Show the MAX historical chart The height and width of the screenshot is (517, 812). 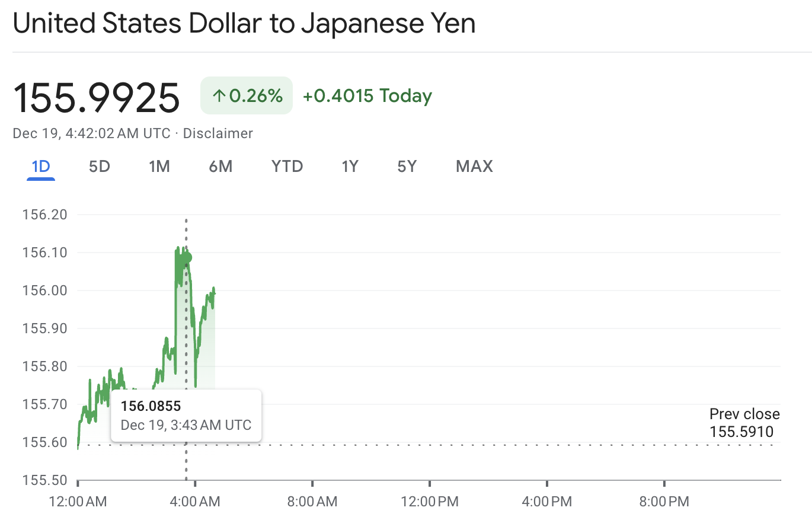point(474,167)
